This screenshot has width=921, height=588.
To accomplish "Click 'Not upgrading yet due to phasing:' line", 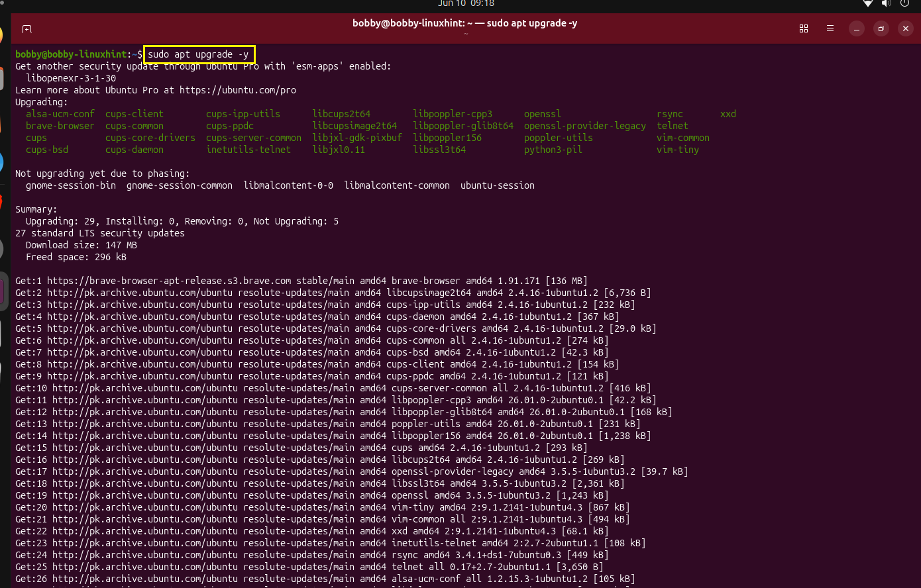I will [103, 173].
